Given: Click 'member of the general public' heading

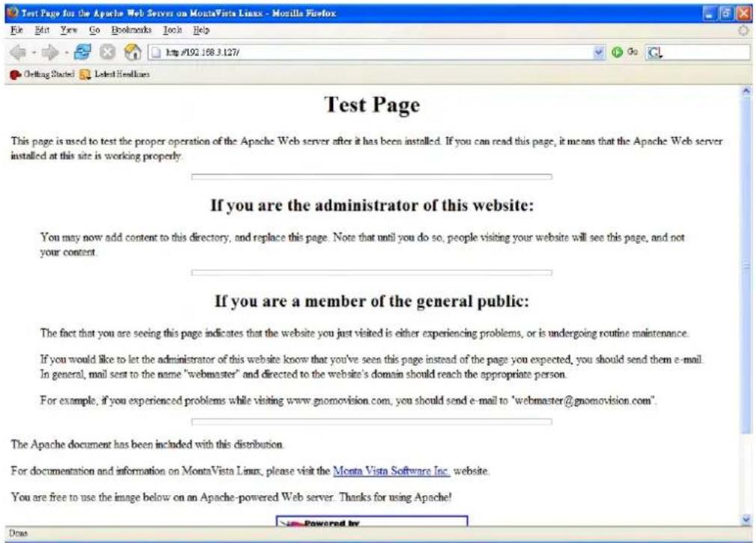Looking at the screenshot, I should (372, 301).
